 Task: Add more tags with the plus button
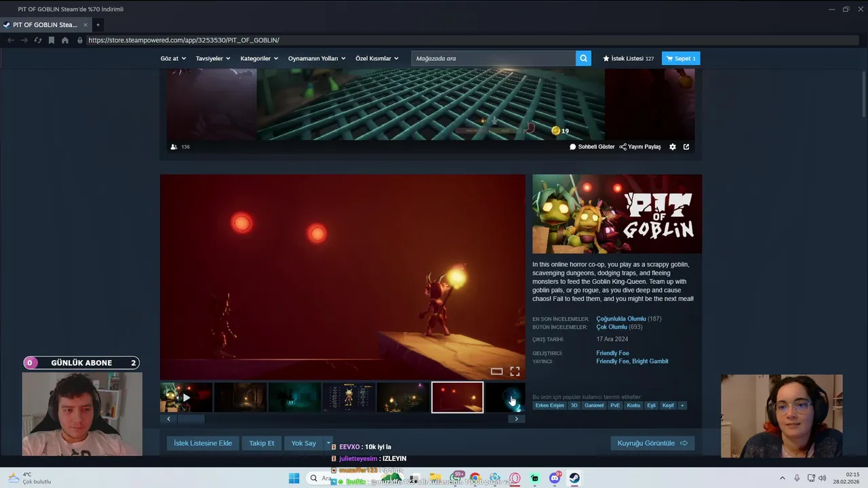(682, 405)
